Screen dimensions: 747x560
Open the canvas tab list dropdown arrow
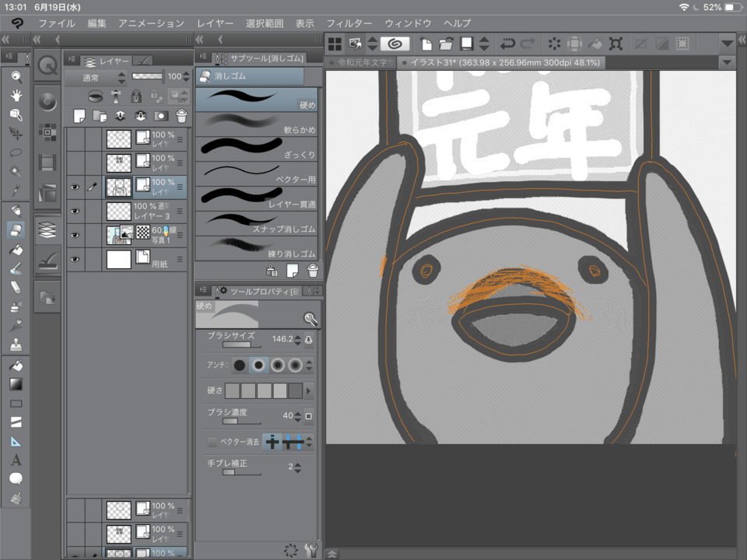tap(727, 61)
